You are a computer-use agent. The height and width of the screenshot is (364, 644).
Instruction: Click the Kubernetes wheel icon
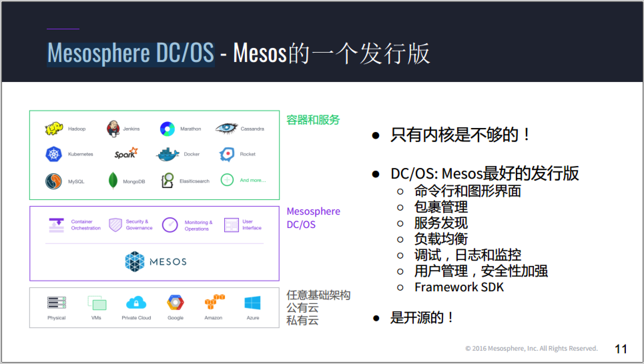(54, 154)
